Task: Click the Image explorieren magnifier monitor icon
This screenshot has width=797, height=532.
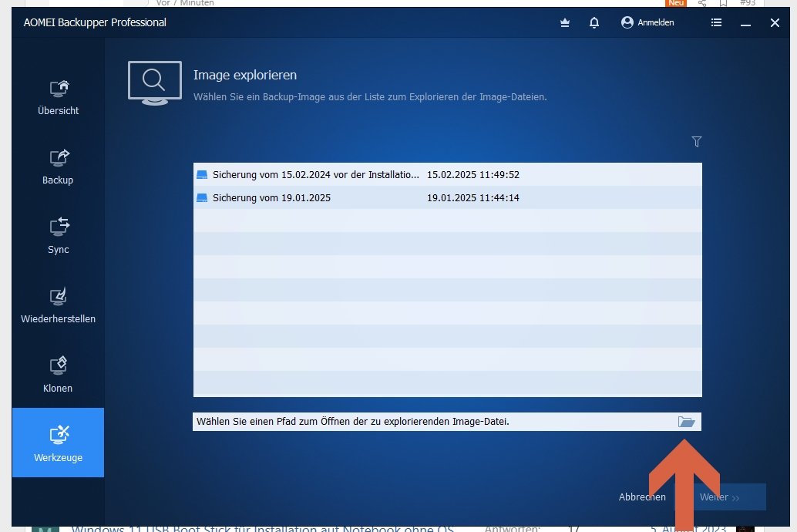Action: (x=155, y=83)
